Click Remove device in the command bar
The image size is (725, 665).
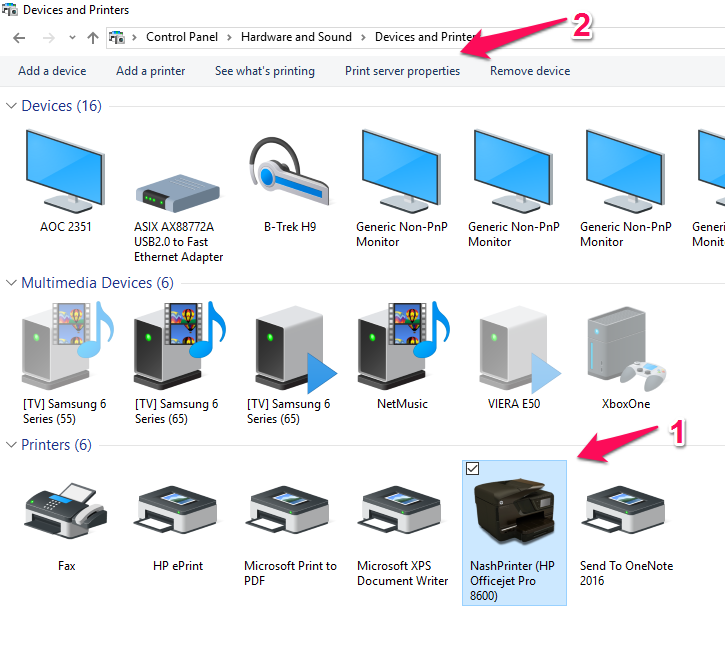click(530, 71)
